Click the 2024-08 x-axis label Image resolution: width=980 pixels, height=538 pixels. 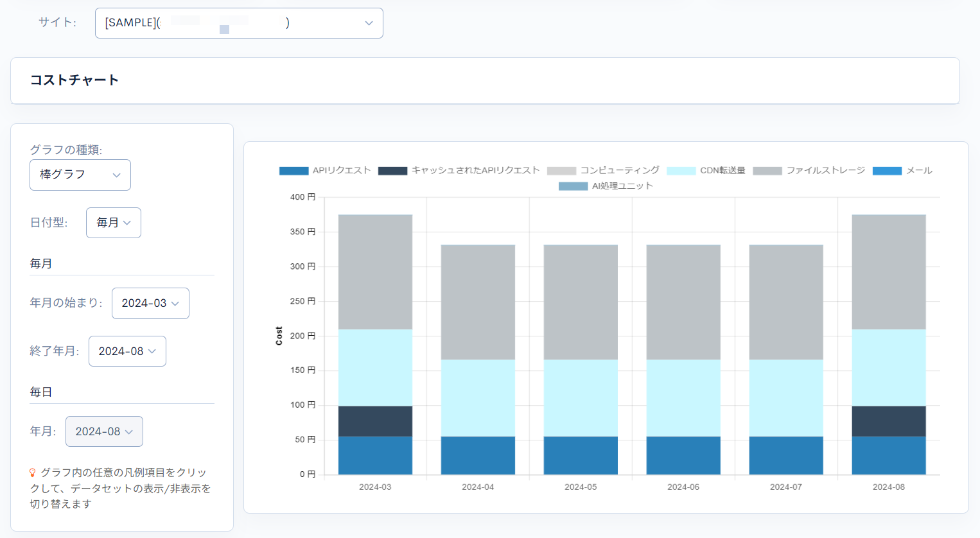coord(889,487)
